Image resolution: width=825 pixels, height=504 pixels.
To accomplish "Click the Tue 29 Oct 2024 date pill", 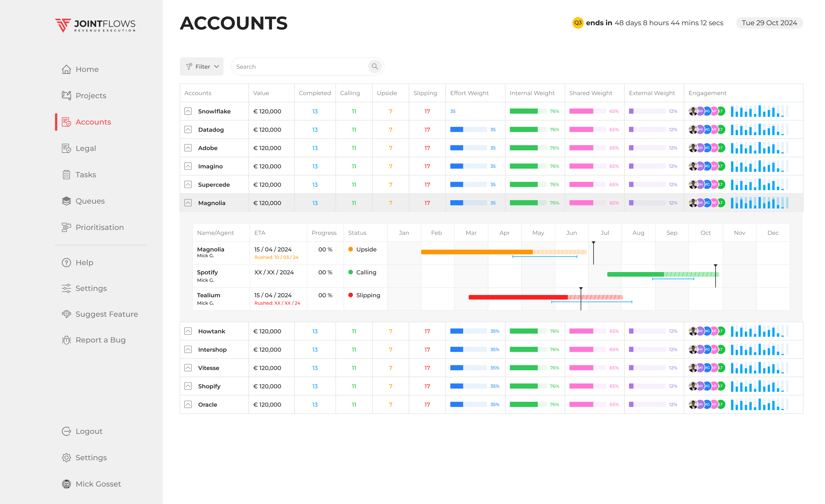I will 769,23.
